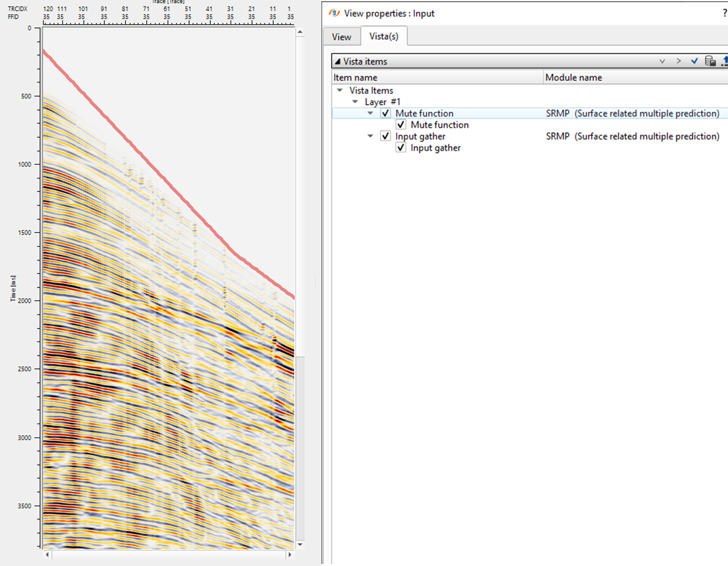728x566 pixels.
Task: Switch to the View tab
Action: tap(341, 37)
